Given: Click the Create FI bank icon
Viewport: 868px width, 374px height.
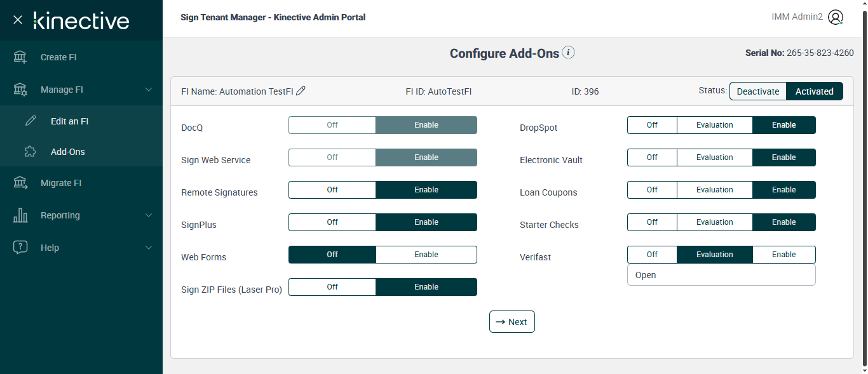Looking at the screenshot, I should [20, 57].
